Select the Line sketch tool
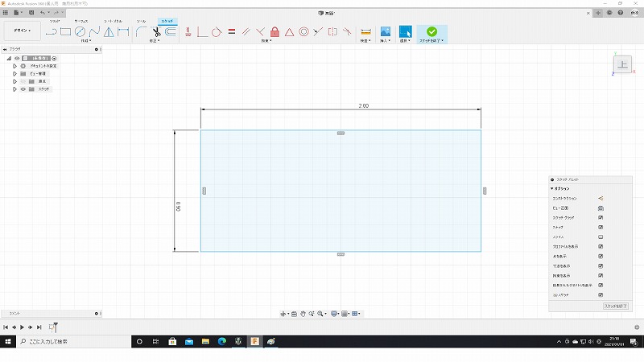Image resolution: width=644 pixels, height=362 pixels. (51, 32)
